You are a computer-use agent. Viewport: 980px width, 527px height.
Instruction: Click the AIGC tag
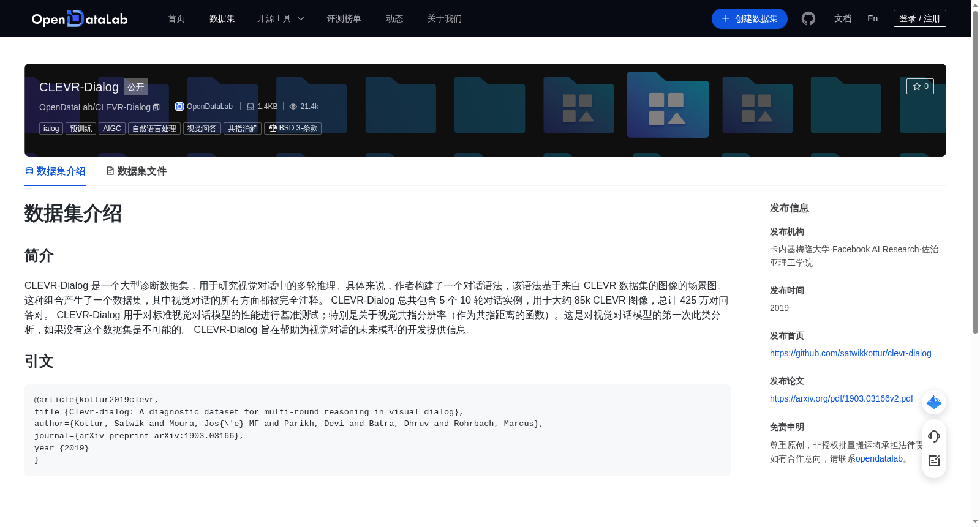pyautogui.click(x=112, y=129)
